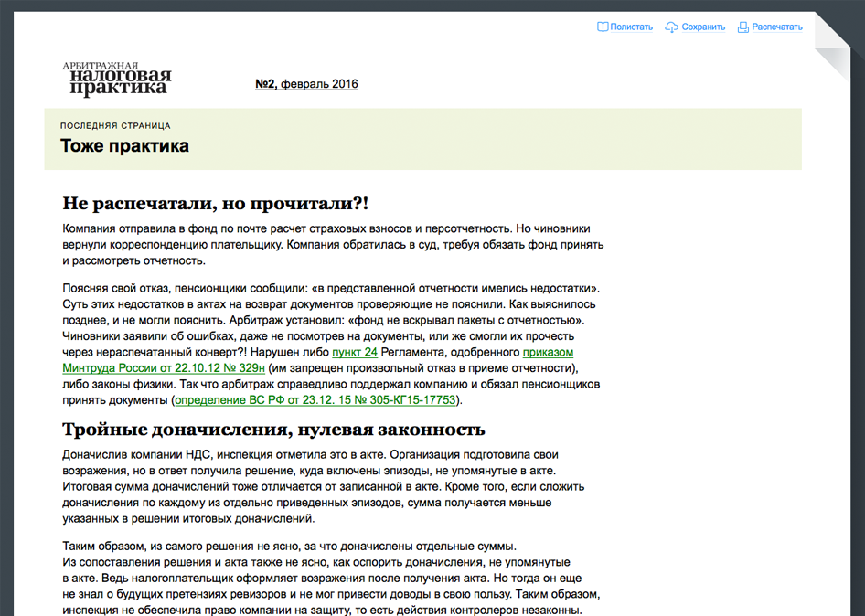The height and width of the screenshot is (616, 865).
Task: Open the Арбитражная налоговая практика logo
Action: point(117,80)
